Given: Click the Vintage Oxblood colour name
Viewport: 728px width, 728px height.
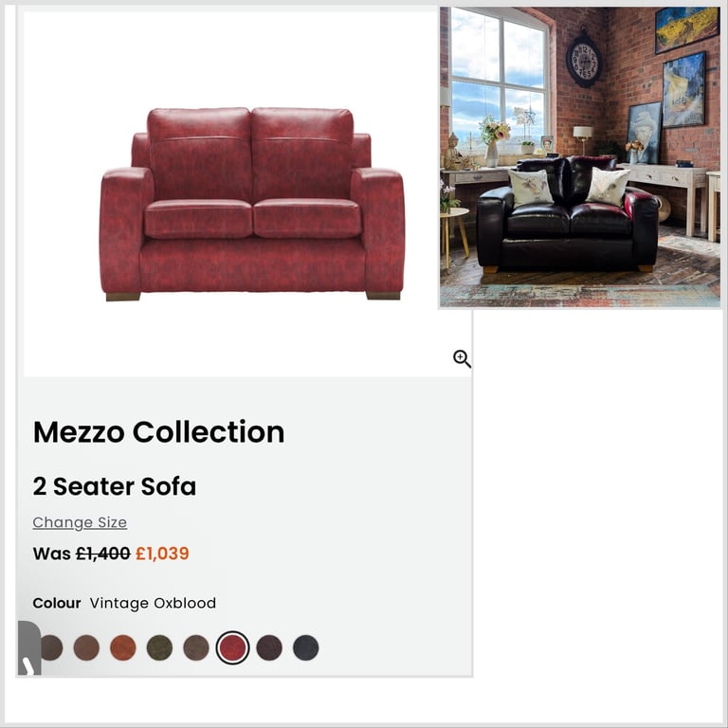Looking at the screenshot, I should pos(153,603).
